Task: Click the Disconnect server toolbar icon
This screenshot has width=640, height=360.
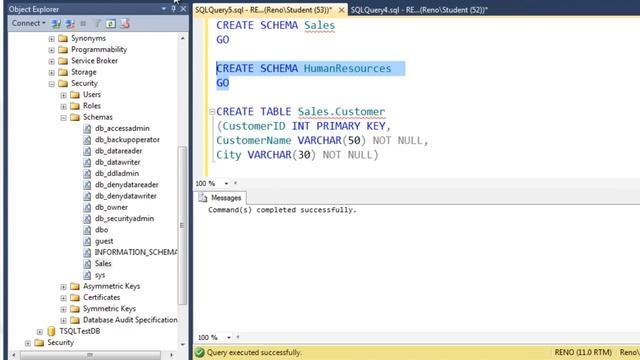Action: (x=70, y=24)
